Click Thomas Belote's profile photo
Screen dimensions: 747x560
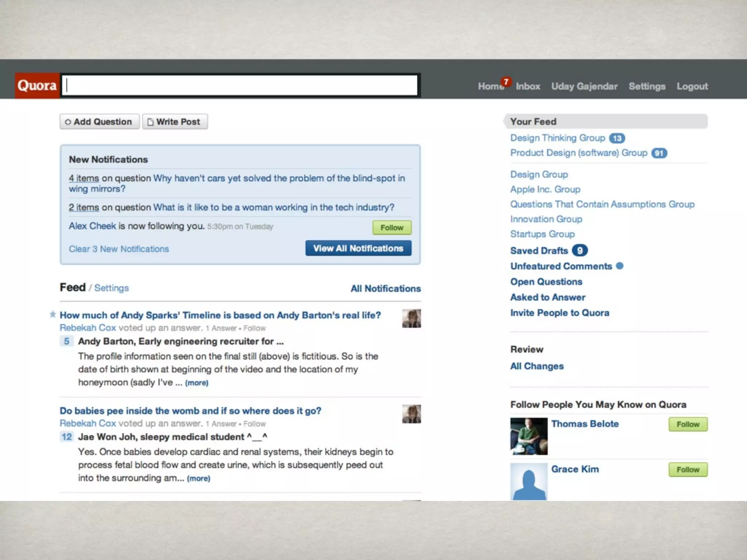pos(529,436)
